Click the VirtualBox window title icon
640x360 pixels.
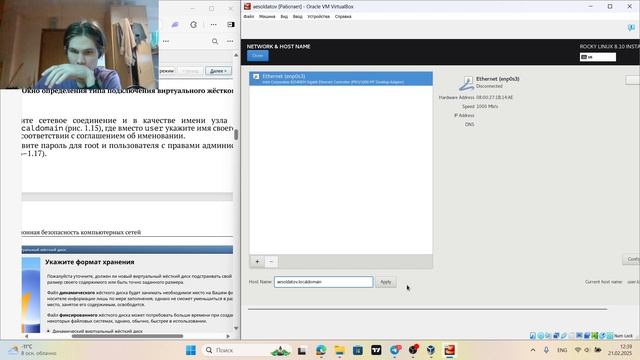coord(247,7)
